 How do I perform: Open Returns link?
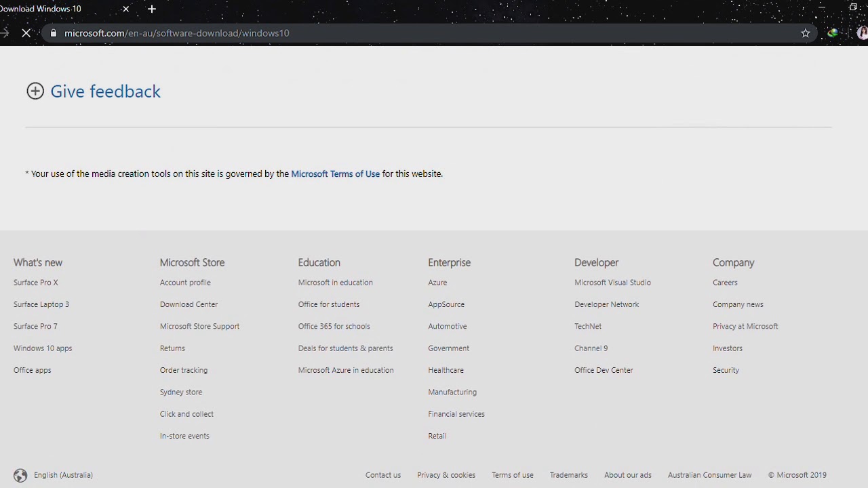[x=172, y=348]
